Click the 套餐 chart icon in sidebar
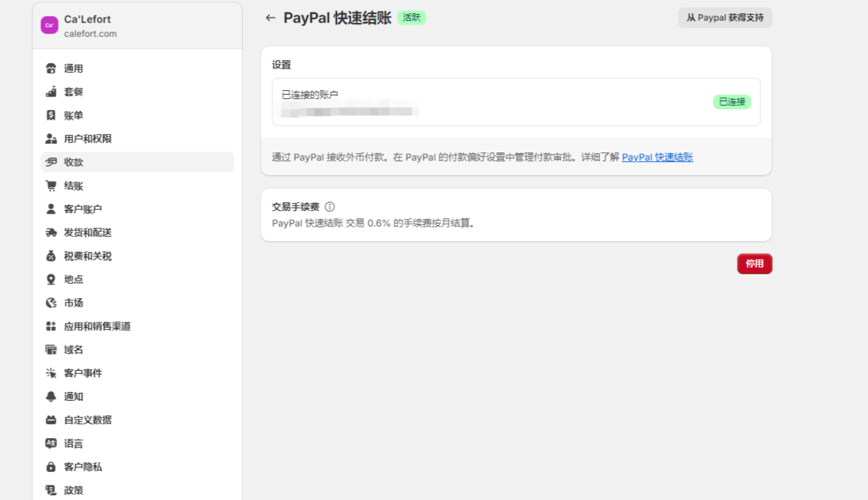 point(51,92)
